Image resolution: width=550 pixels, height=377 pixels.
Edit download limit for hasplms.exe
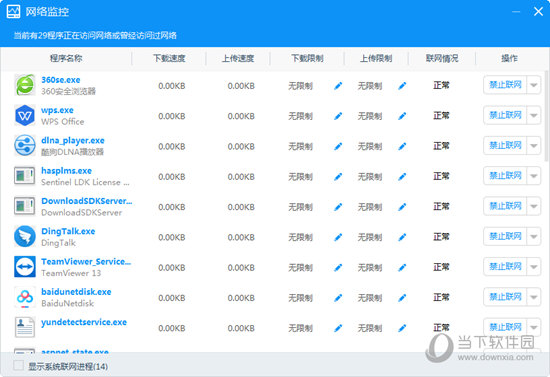[338, 176]
